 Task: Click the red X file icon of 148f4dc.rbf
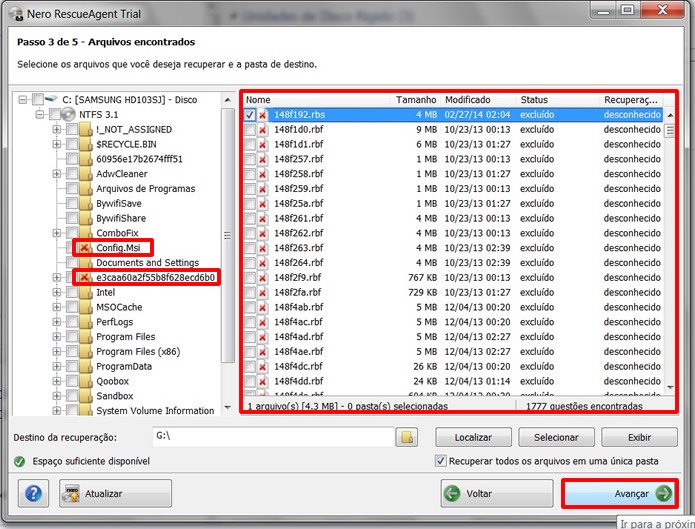point(262,366)
